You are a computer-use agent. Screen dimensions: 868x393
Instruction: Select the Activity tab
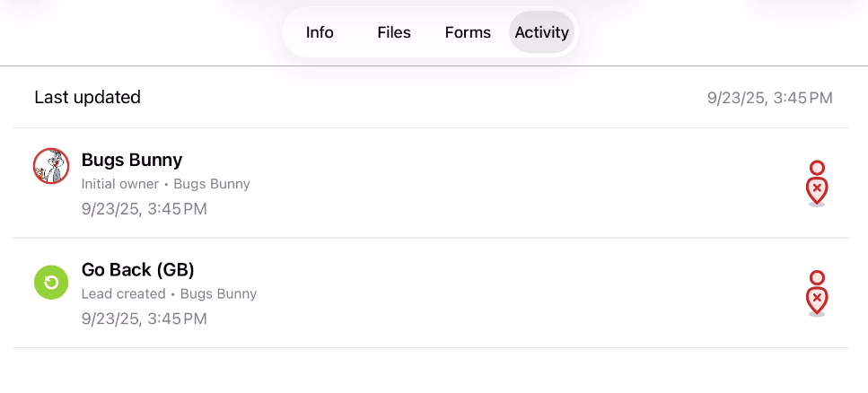click(542, 32)
